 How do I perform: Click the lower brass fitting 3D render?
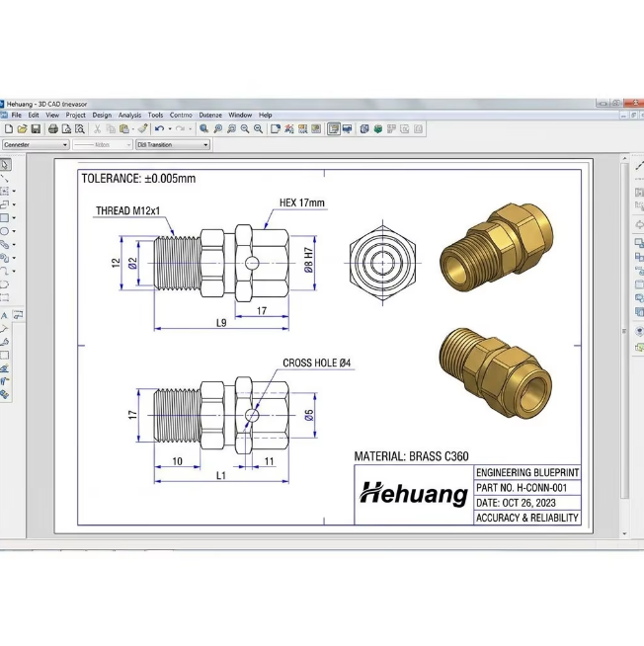pos(496,373)
